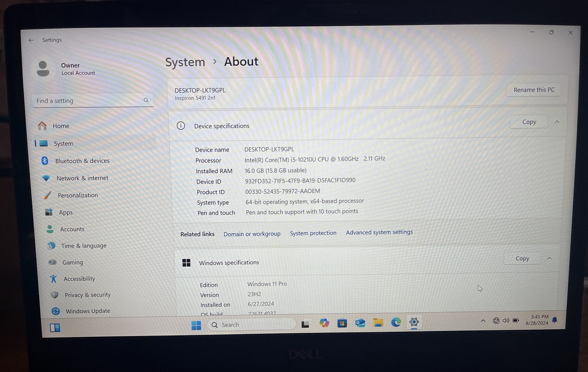Open the Widgets panel on the taskbar
Image resolution: width=588 pixels, height=372 pixels.
(55, 328)
